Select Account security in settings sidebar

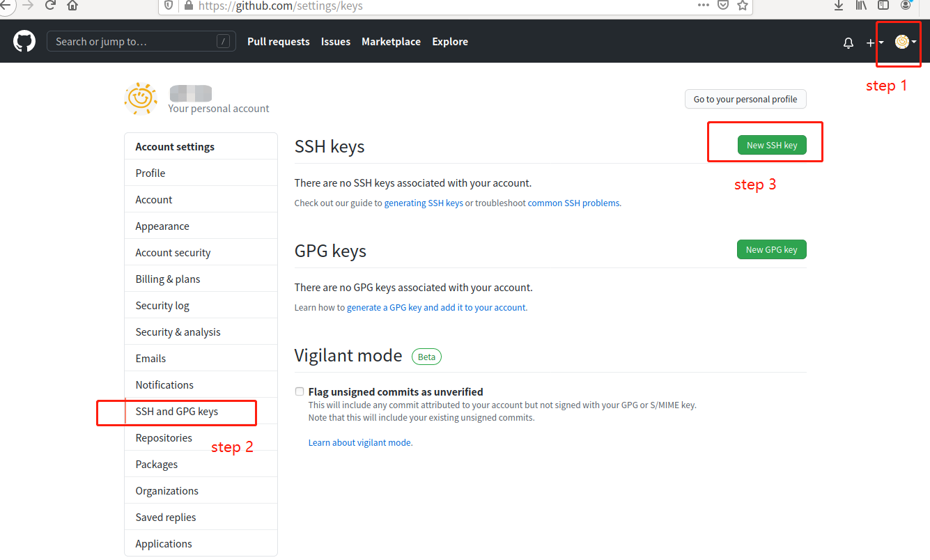click(201, 253)
